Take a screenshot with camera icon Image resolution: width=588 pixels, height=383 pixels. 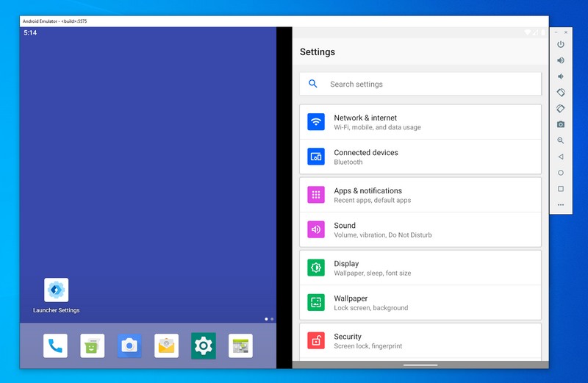click(561, 124)
